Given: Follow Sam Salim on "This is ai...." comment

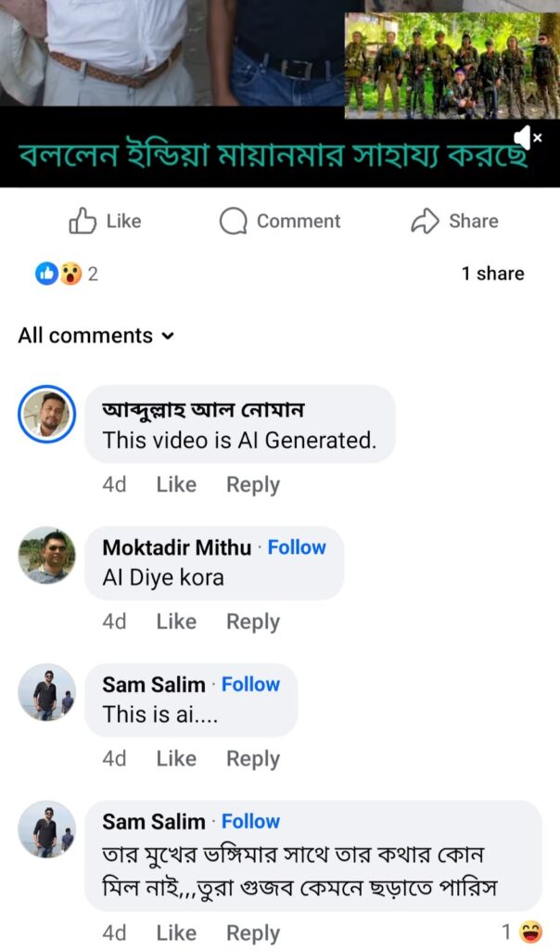Looking at the screenshot, I should click(x=250, y=685).
